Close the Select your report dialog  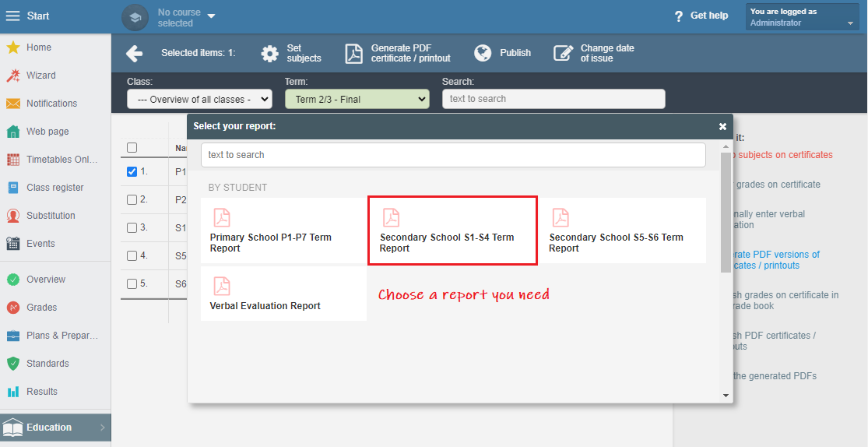pyautogui.click(x=722, y=126)
